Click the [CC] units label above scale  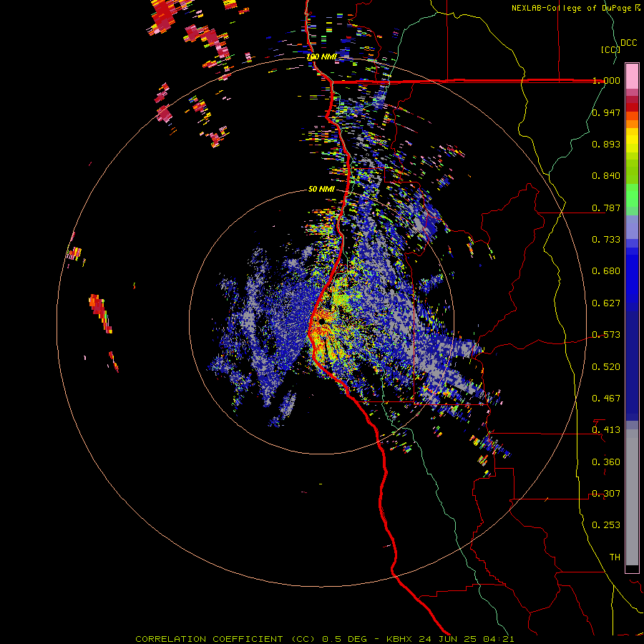[610, 49]
